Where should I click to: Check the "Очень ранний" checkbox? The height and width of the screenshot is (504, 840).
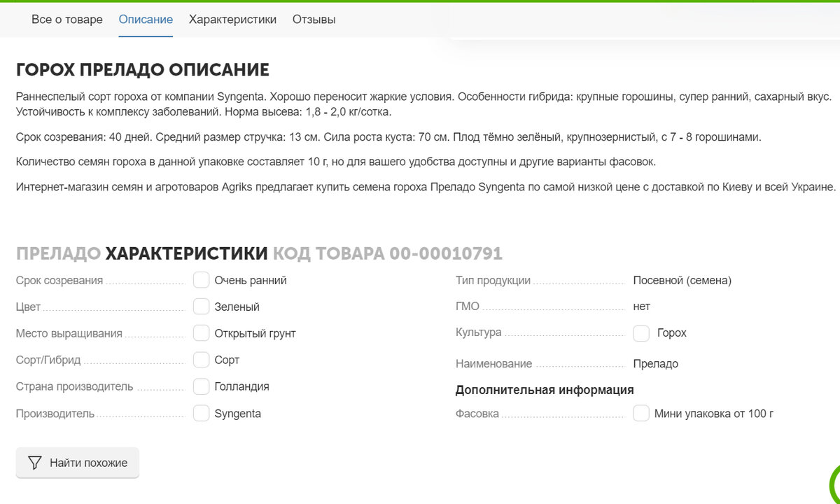click(x=202, y=280)
